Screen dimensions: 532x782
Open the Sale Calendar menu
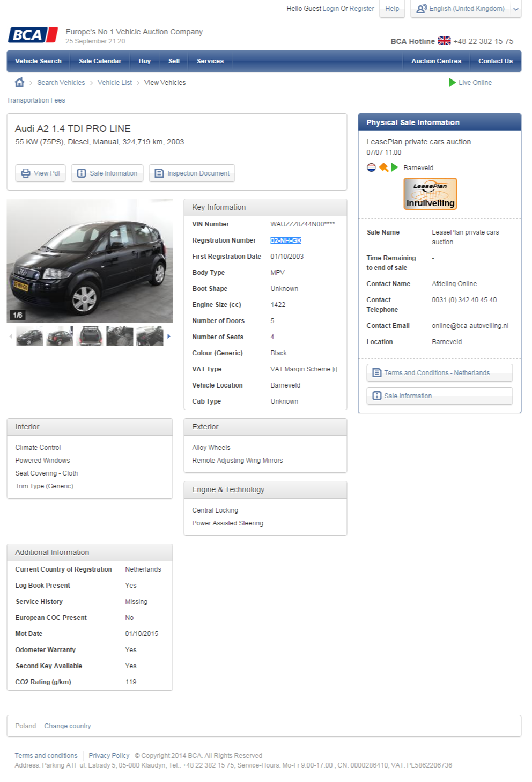[x=100, y=61]
